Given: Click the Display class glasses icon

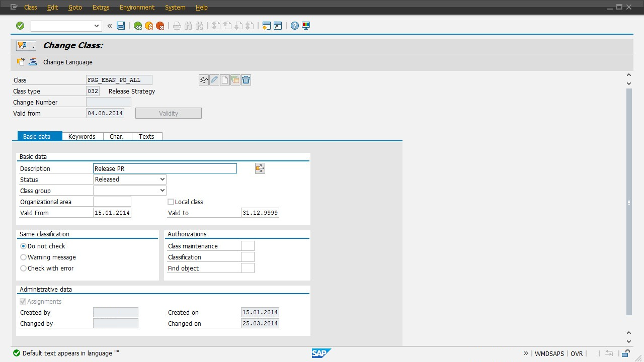Looking at the screenshot, I should point(204,80).
